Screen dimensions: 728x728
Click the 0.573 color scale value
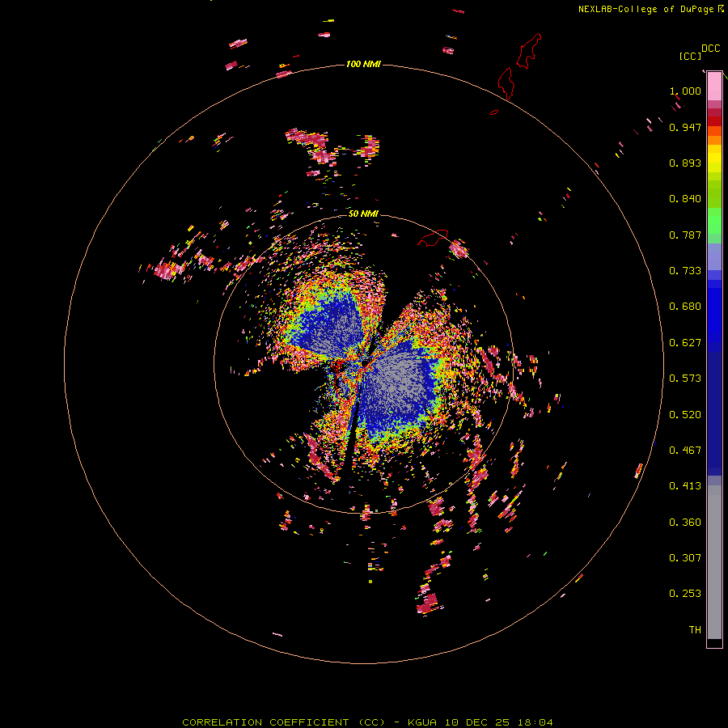pos(685,379)
